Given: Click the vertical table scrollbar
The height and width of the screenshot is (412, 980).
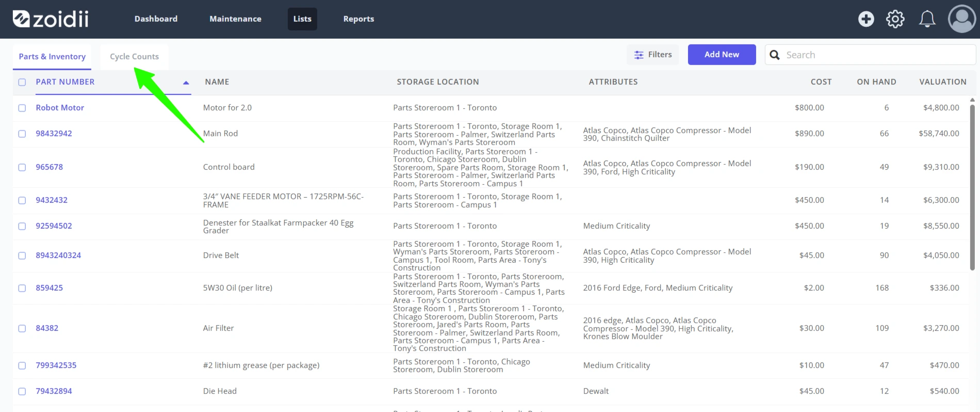Looking at the screenshot, I should point(972,187).
